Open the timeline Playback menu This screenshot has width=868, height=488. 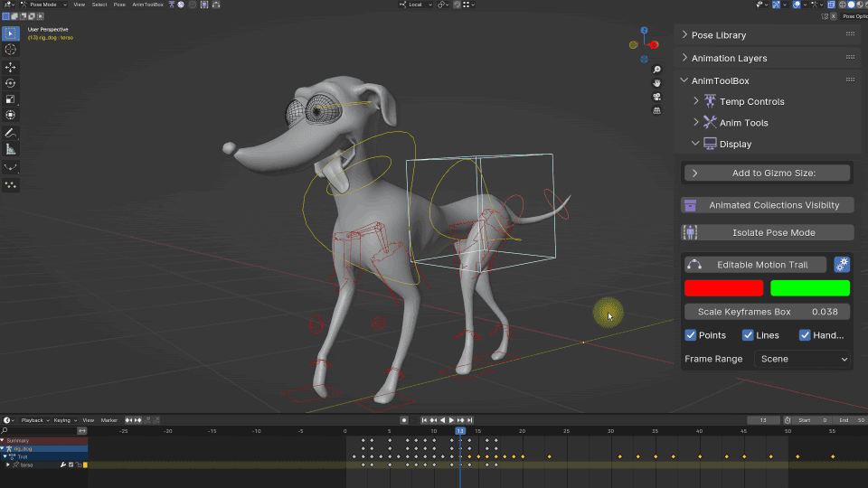pyautogui.click(x=34, y=420)
